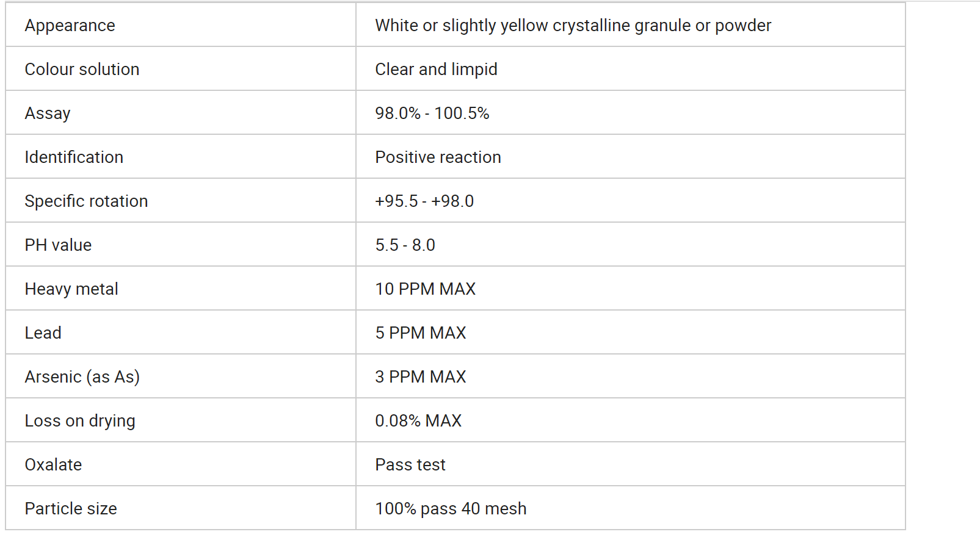Select the +95.5 - +98.0 rotation value
This screenshot has width=980, height=540.
click(424, 201)
